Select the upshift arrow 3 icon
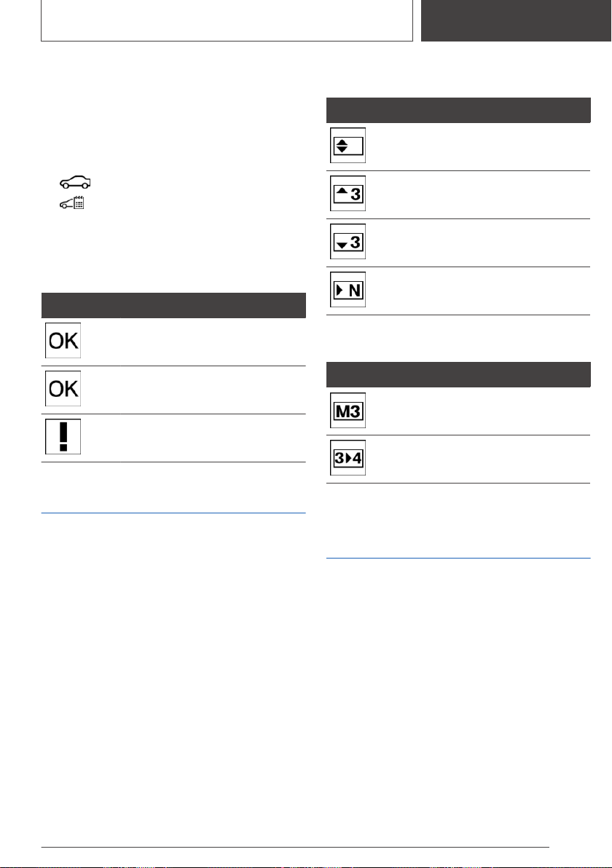Viewport: 612px width, 868px height. tap(348, 194)
